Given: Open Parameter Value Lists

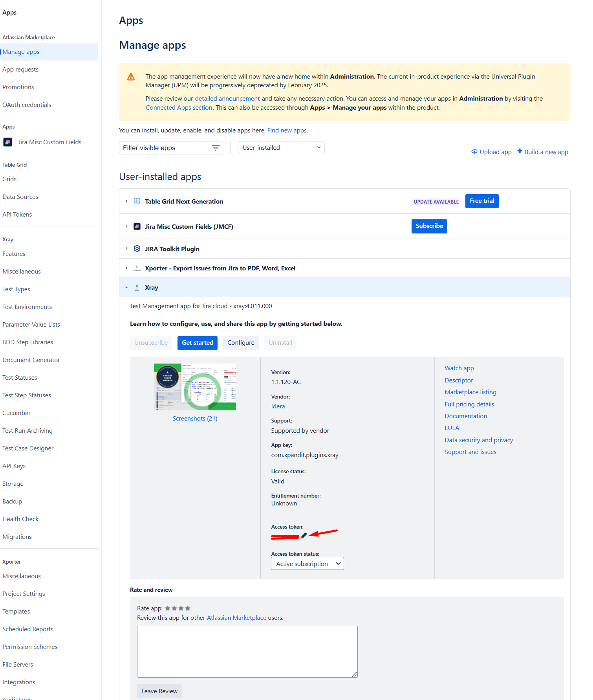Looking at the screenshot, I should pyautogui.click(x=31, y=324).
